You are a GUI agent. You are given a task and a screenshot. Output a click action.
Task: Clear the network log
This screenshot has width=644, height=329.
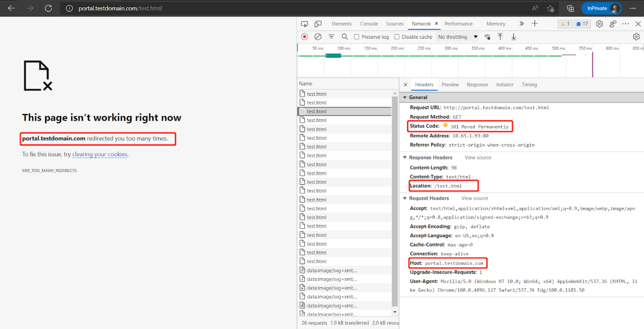[x=318, y=36]
